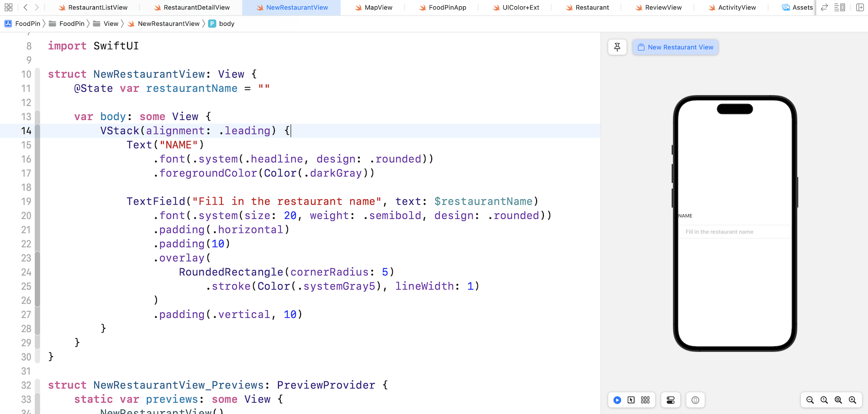This screenshot has width=868, height=414.
Task: Open the View folder in breadcrumb
Action: (x=106, y=24)
